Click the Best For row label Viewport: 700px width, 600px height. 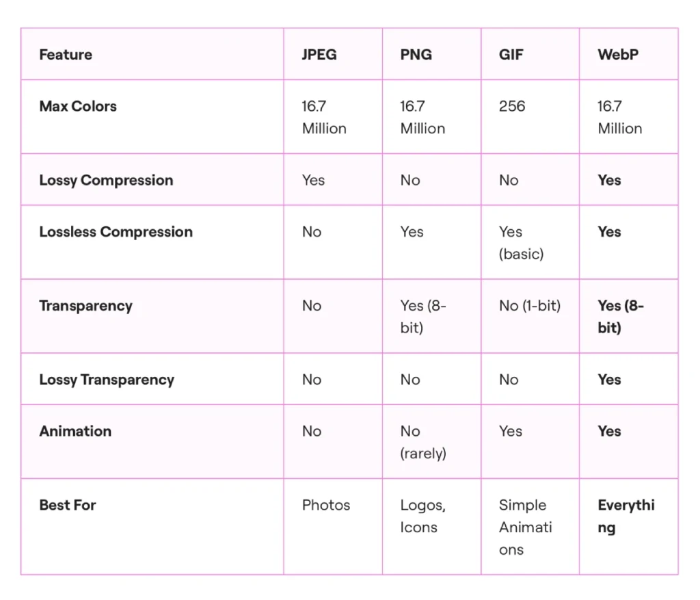tap(68, 506)
